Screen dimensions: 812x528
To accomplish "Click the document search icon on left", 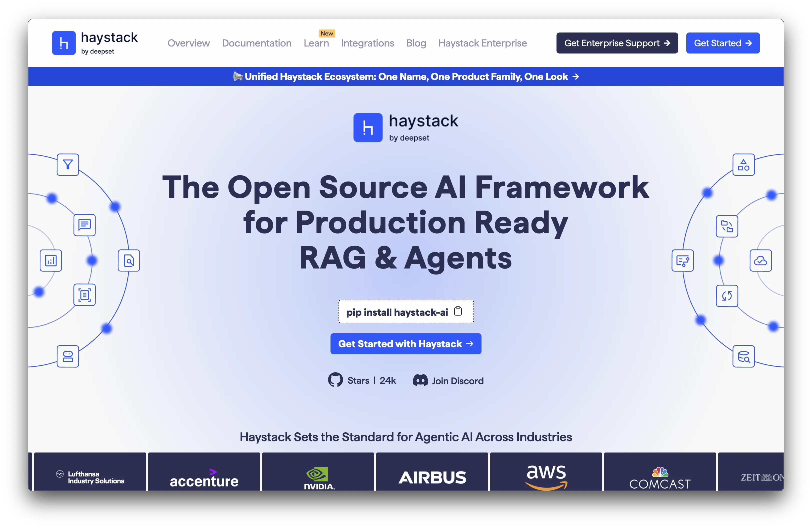I will [128, 260].
